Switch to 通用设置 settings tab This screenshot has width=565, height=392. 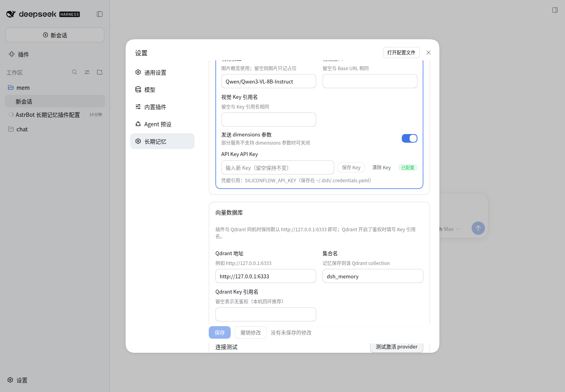click(x=162, y=73)
